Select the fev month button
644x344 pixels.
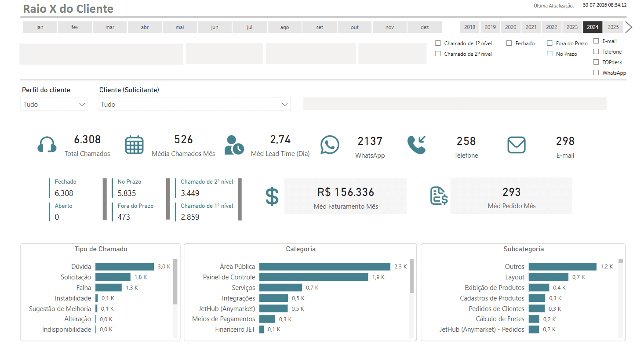coord(75,27)
